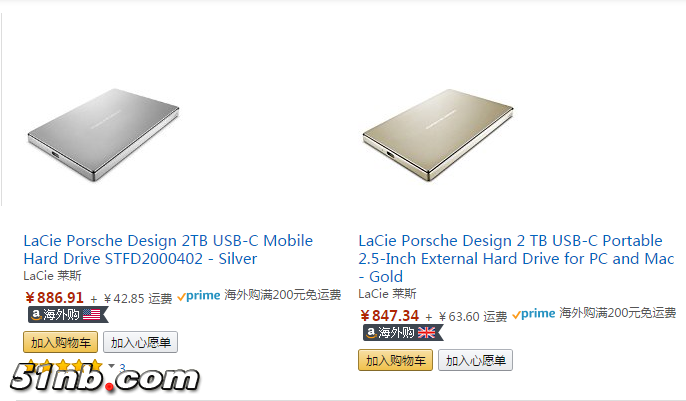Click the gold star rating icons

pos(64,365)
